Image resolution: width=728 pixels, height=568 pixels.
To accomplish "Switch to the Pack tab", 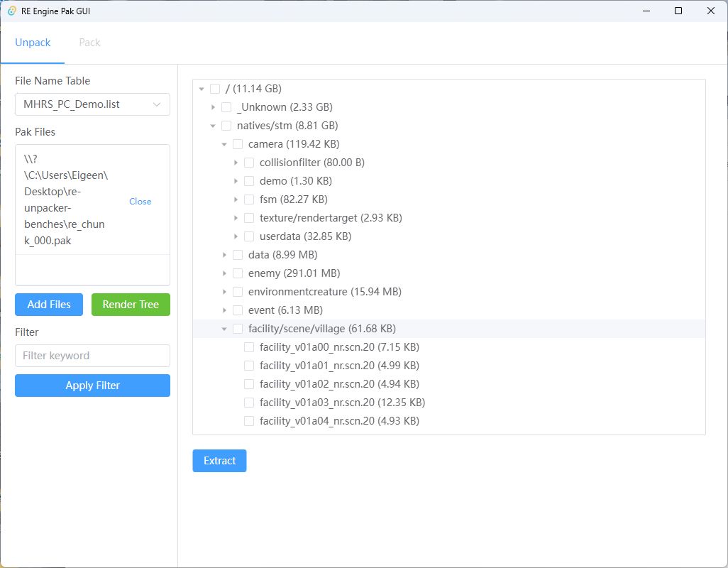I will point(89,42).
